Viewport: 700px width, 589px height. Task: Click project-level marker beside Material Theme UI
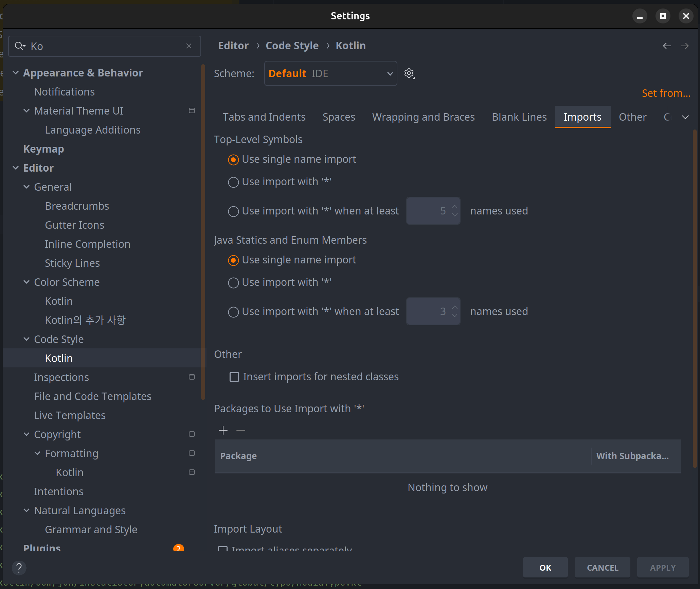coord(192,111)
